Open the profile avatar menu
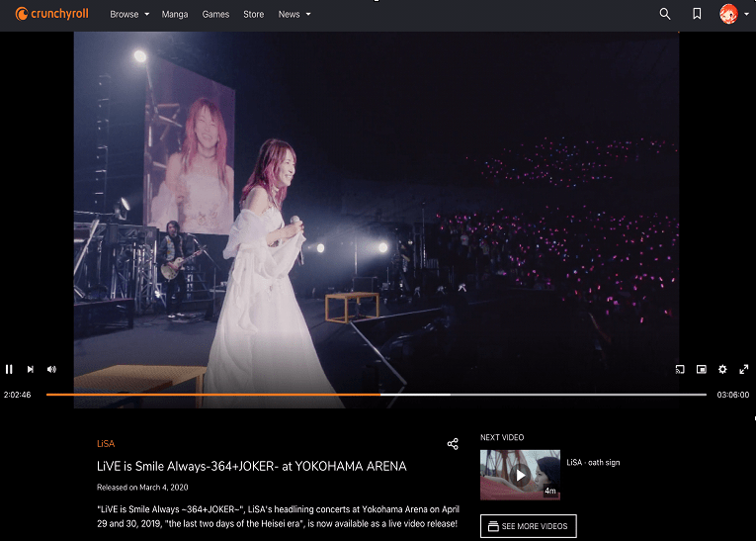Viewport: 756px width, 541px height. pyautogui.click(x=733, y=14)
